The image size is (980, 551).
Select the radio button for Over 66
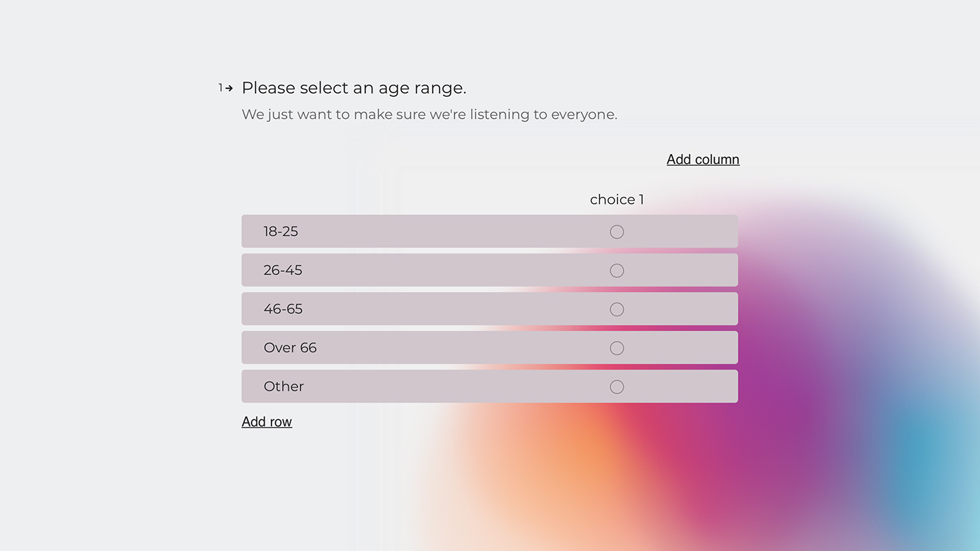(617, 347)
